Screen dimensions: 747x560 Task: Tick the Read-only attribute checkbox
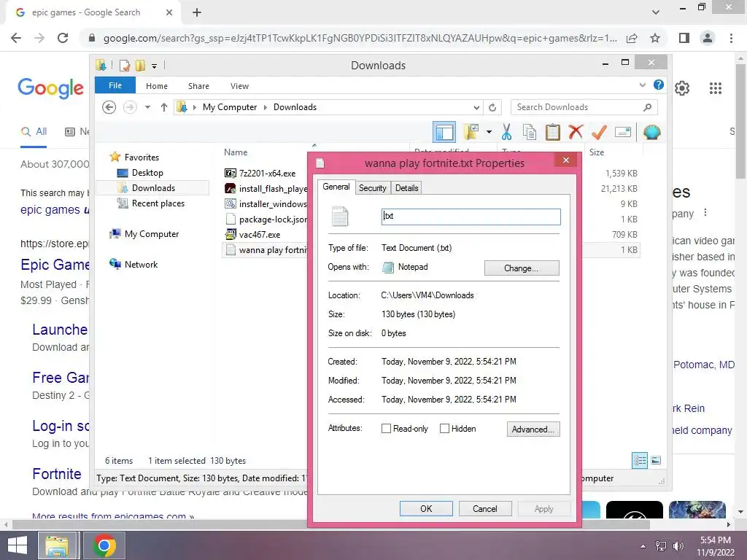coord(387,429)
